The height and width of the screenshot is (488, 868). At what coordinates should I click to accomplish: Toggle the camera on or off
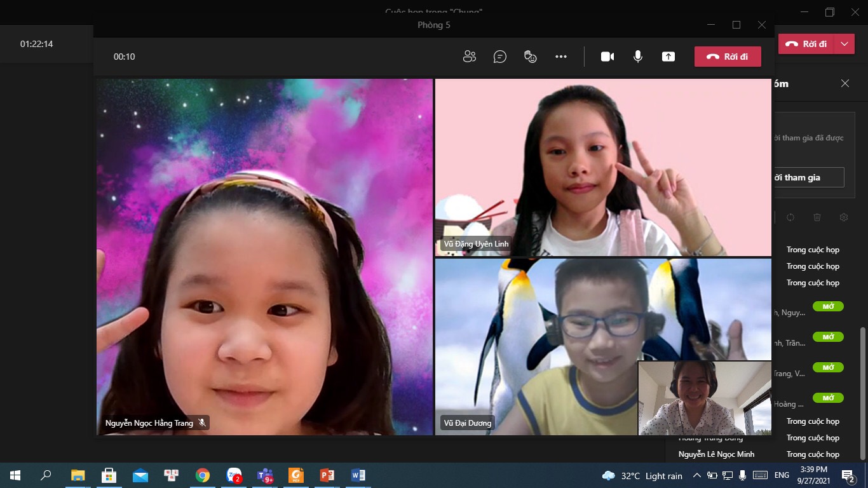607,57
